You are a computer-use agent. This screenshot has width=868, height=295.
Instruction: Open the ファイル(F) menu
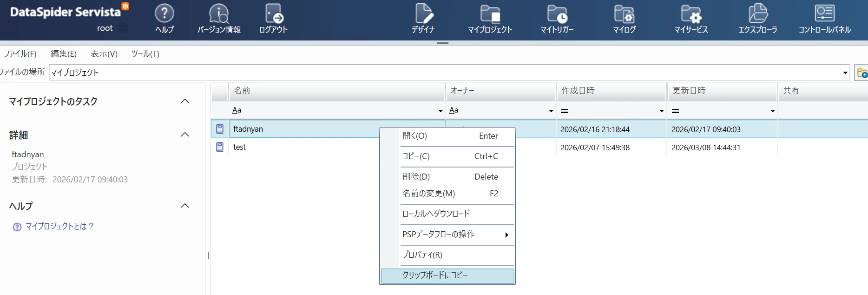point(20,54)
